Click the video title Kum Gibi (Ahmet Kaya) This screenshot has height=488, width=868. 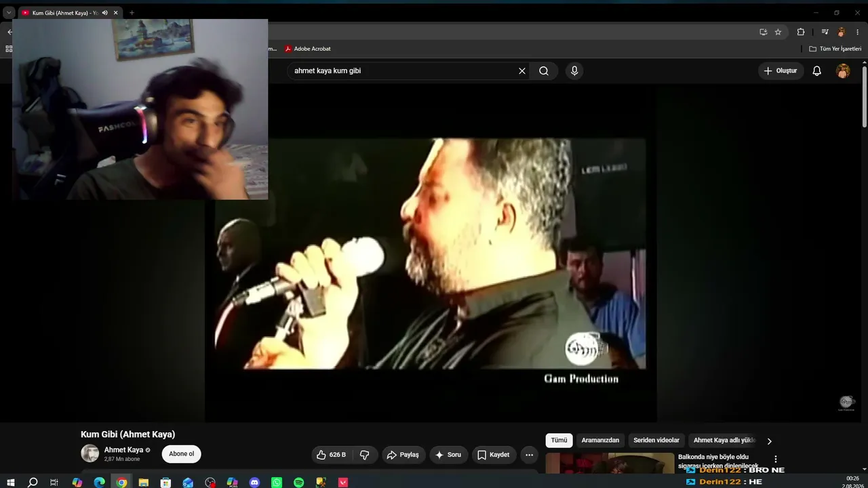(128, 434)
